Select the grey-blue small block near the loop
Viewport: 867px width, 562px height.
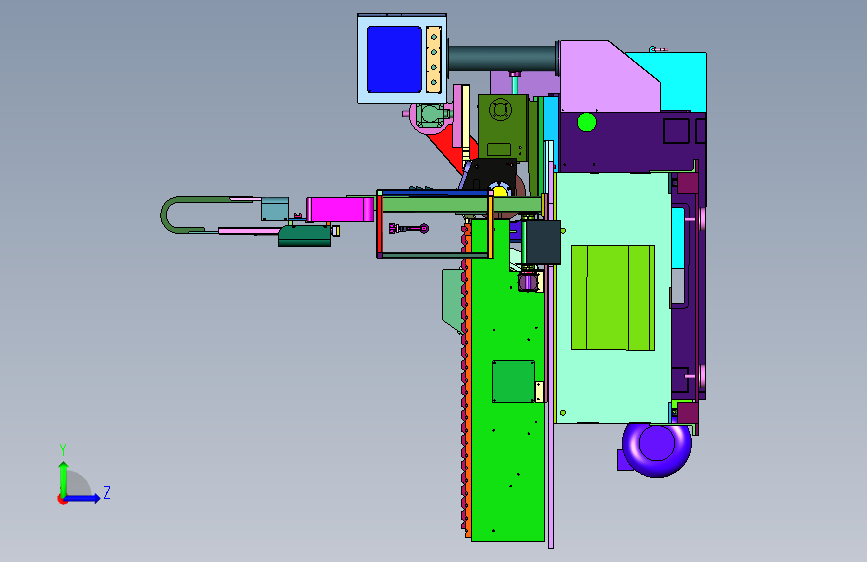tap(275, 209)
